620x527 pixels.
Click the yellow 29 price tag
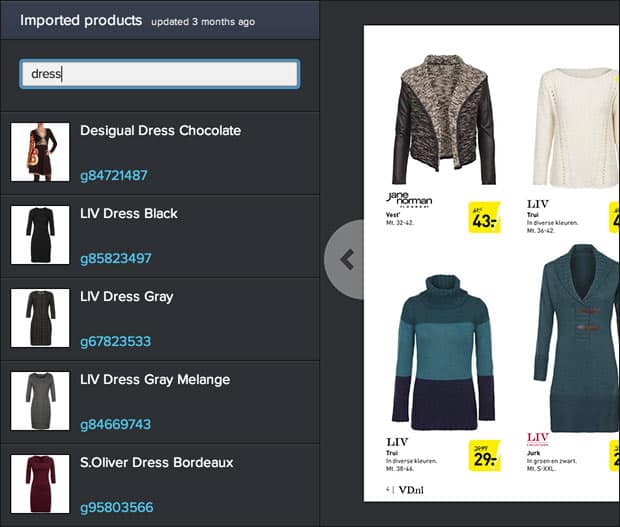tap(484, 455)
